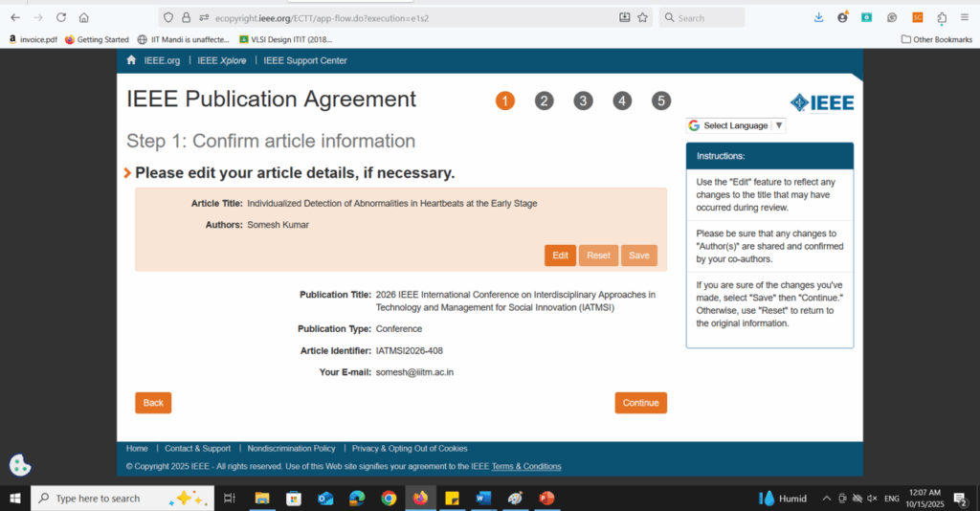Click the browser home icon
The image size is (980, 511).
tap(84, 17)
